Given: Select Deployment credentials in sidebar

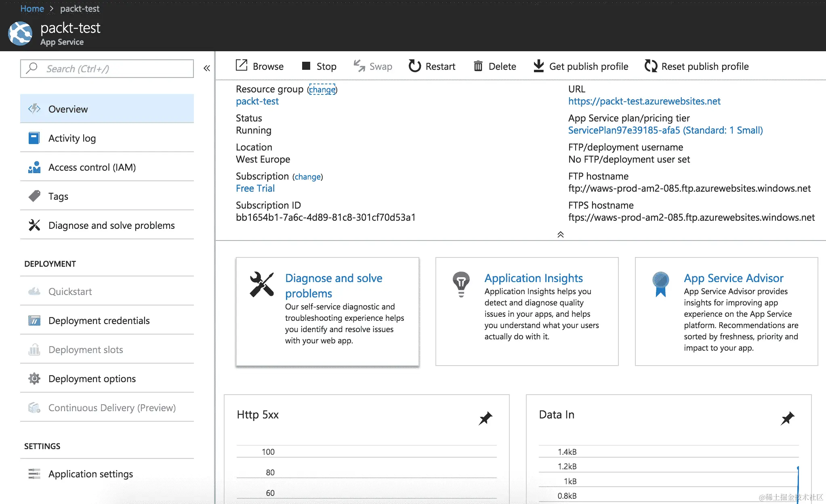Looking at the screenshot, I should click(99, 320).
